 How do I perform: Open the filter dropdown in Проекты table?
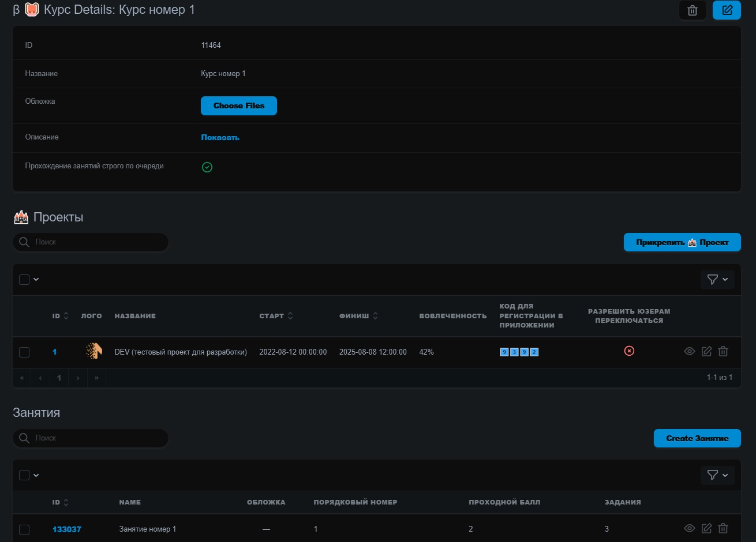point(717,280)
